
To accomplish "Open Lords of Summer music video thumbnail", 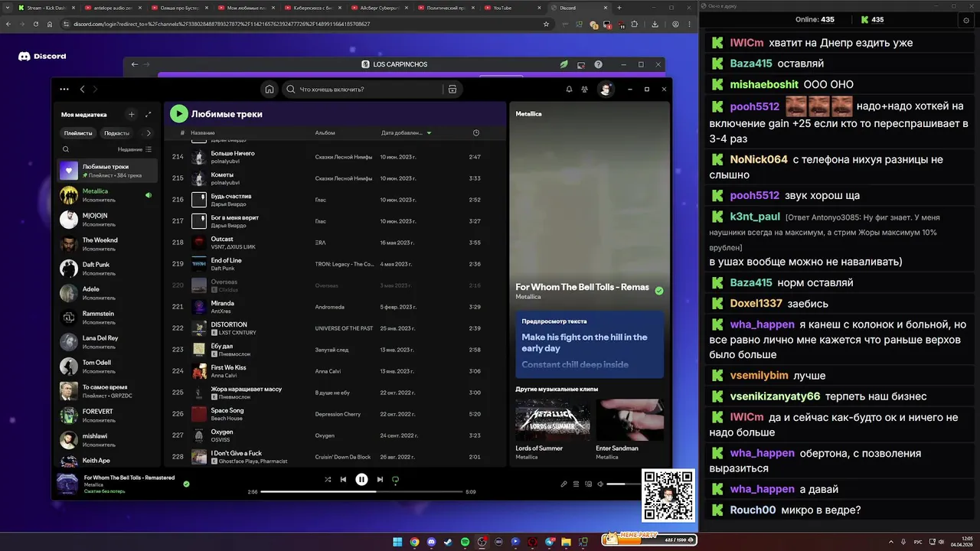I will click(552, 419).
